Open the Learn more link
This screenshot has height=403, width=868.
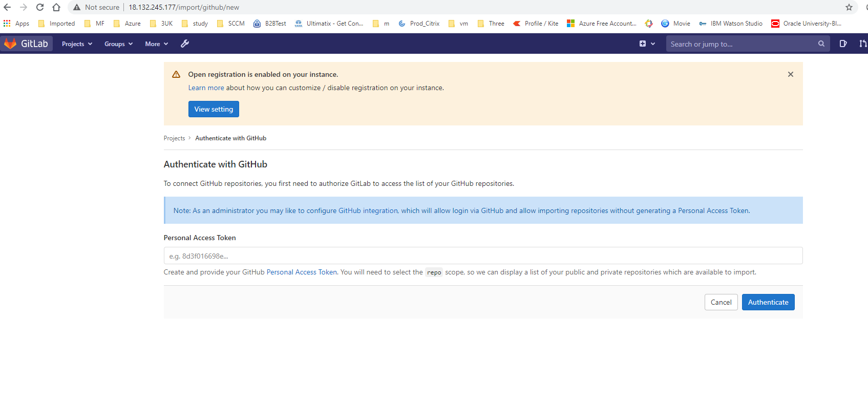click(x=206, y=88)
